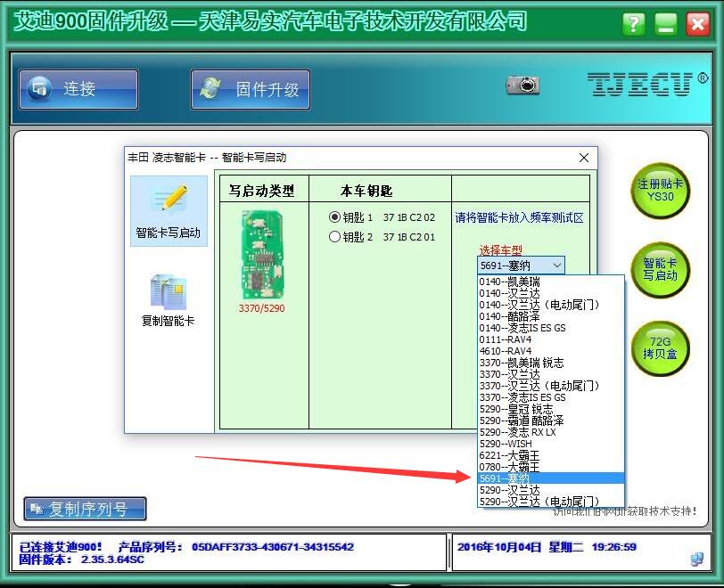
Task: Click the date 2016年10月04日 in status bar
Action: click(498, 547)
